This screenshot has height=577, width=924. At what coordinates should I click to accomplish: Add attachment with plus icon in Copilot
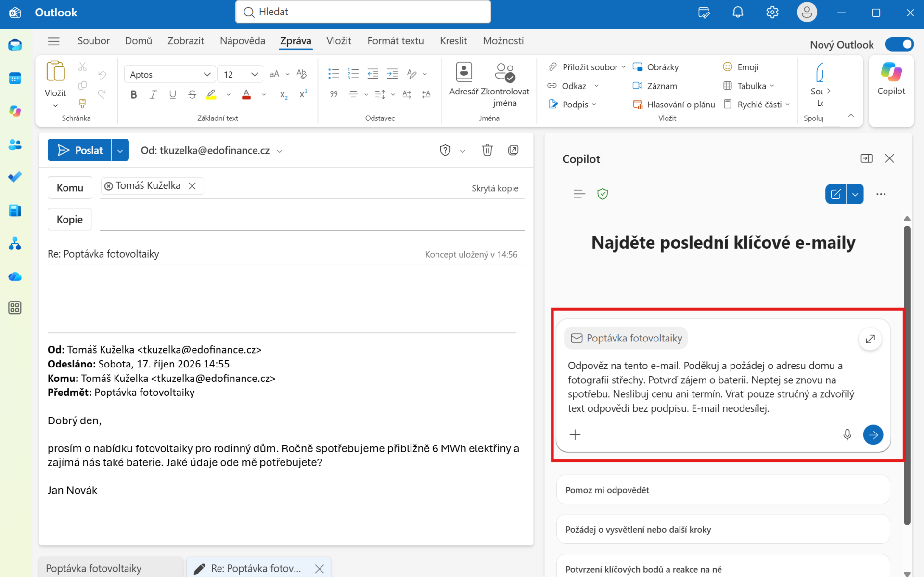[x=575, y=434]
